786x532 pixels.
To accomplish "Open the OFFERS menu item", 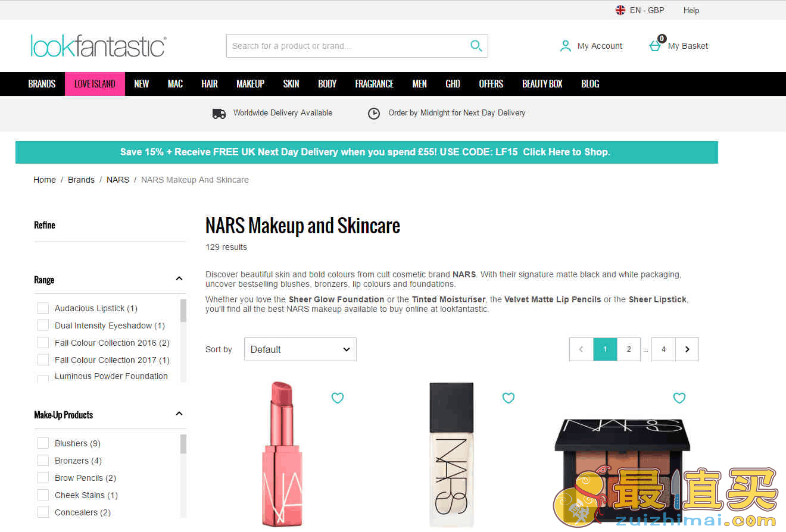I will (491, 84).
